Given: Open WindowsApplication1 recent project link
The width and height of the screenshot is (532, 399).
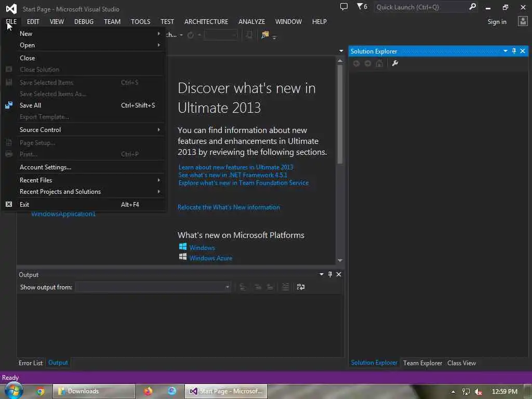Looking at the screenshot, I should (63, 214).
